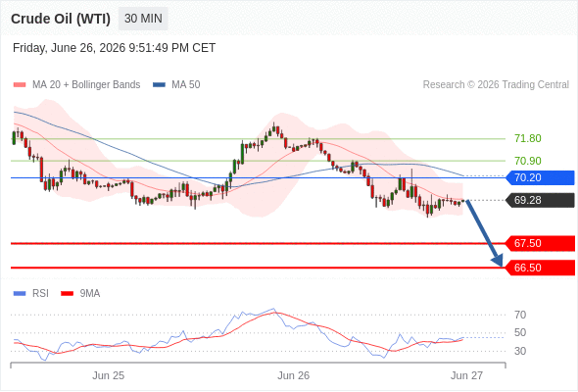Click the MA 50 blue legend swatch
Image resolution: width=578 pixels, height=392 pixels.
(x=159, y=85)
